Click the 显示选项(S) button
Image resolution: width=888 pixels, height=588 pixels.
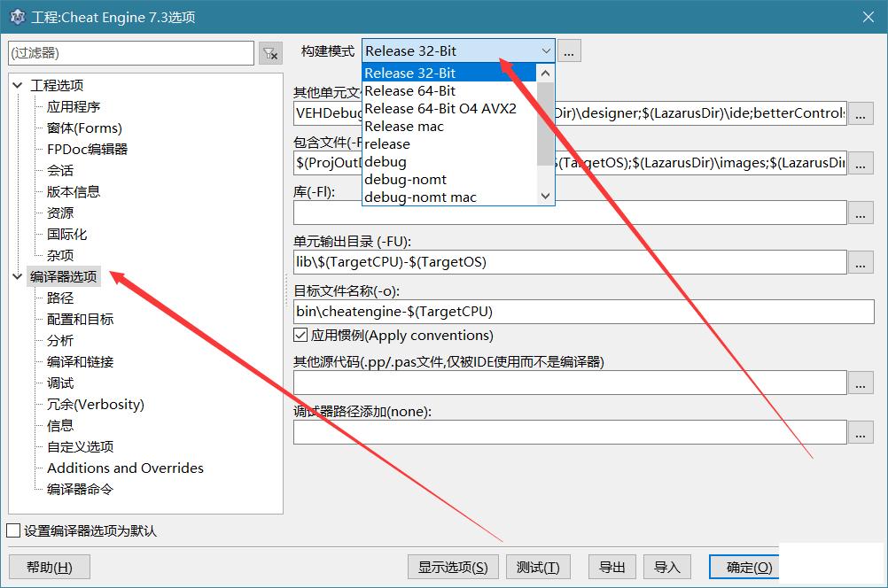pyautogui.click(x=453, y=567)
